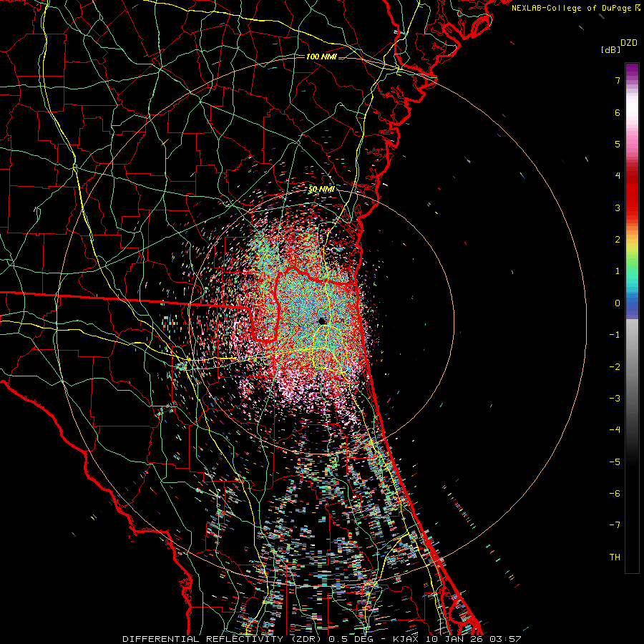Click the DZD legend title

click(629, 43)
